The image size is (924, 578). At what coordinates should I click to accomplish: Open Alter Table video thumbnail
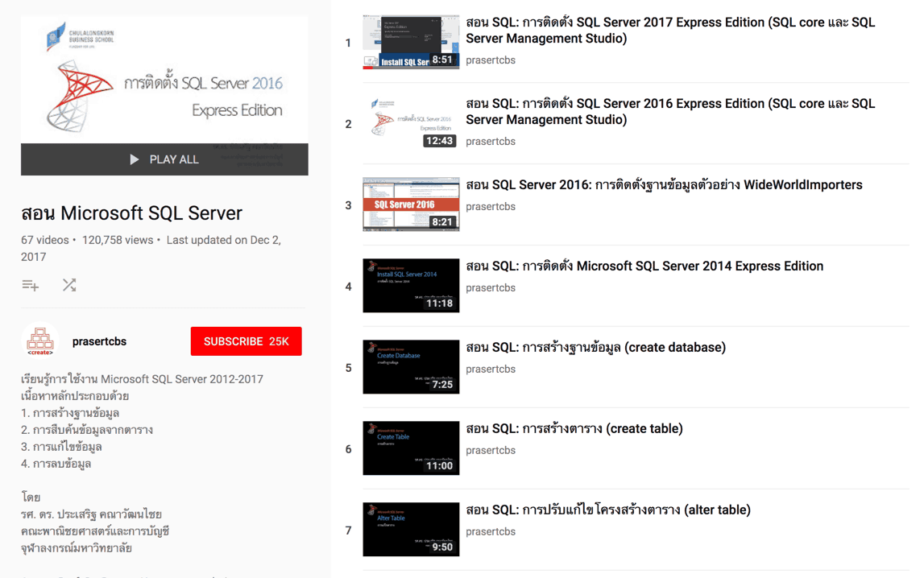point(411,529)
